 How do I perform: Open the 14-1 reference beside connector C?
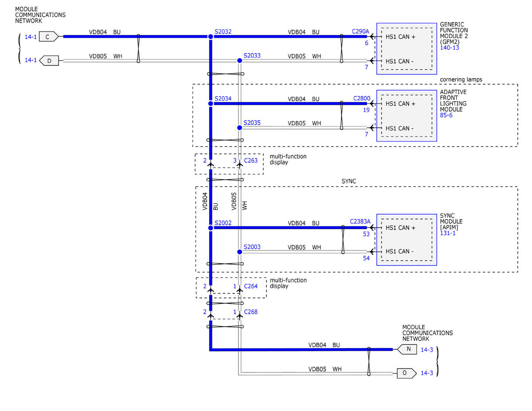click(31, 36)
